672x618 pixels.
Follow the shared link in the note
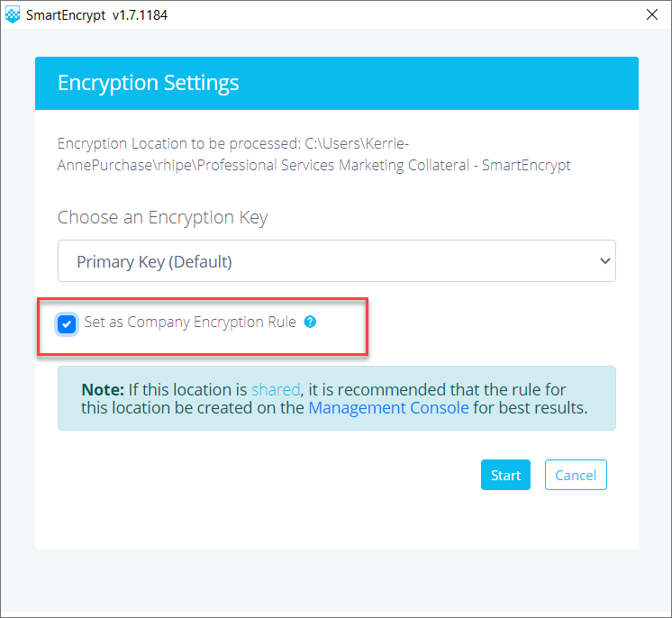[x=276, y=389]
